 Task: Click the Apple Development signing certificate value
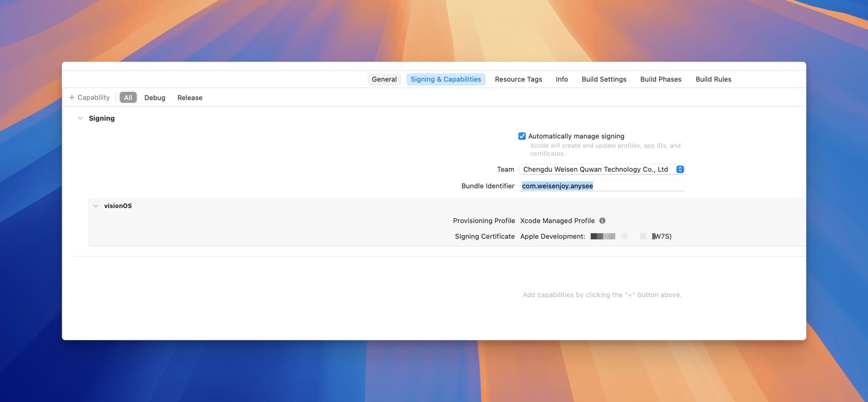[x=595, y=236]
